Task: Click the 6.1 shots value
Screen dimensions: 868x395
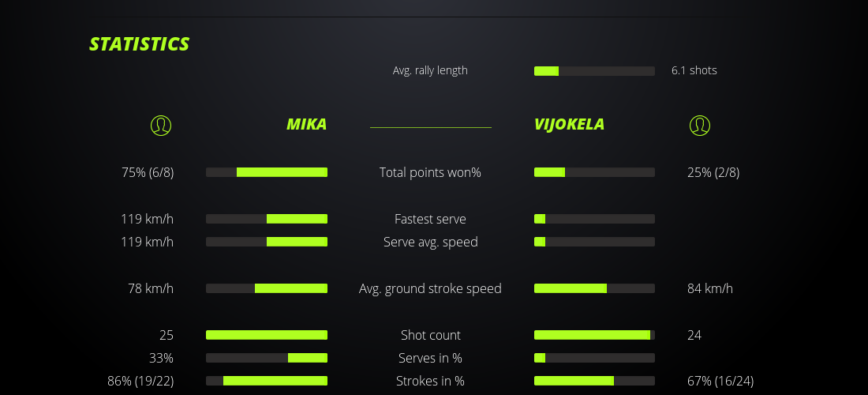Action: 694,70
